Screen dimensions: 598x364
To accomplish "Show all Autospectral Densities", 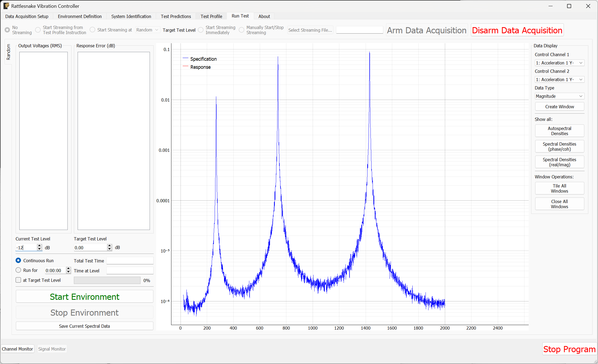I will [x=559, y=131].
